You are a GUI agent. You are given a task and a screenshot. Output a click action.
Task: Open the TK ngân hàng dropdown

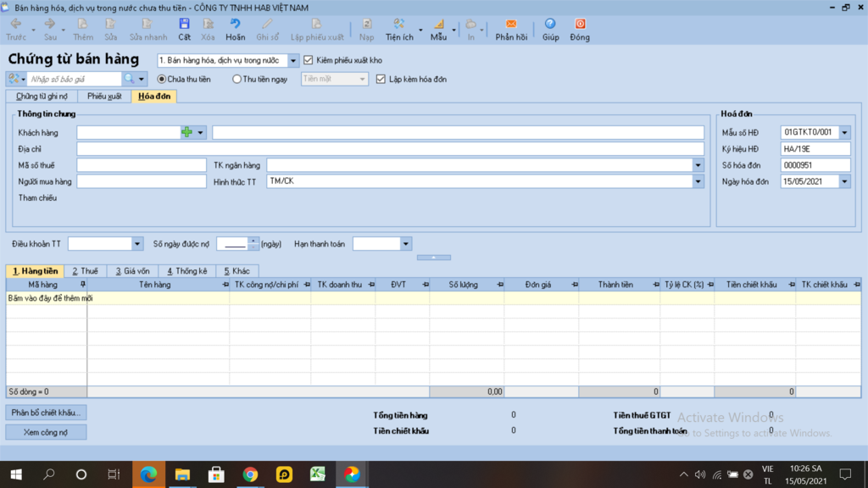click(x=698, y=165)
